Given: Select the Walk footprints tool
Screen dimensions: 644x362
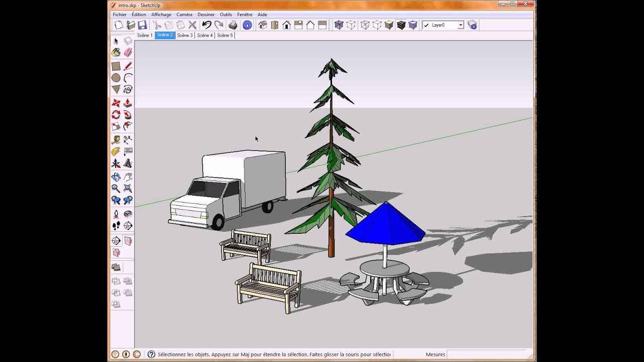Looking at the screenshot, I should [x=116, y=226].
